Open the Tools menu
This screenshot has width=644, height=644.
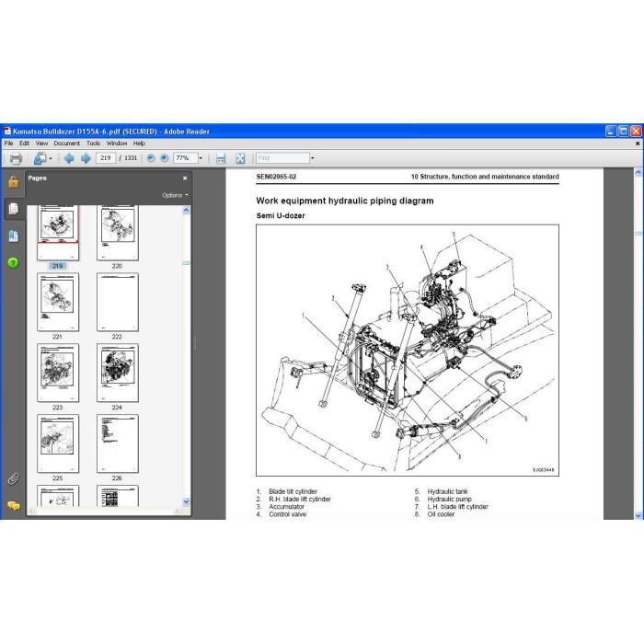93,144
